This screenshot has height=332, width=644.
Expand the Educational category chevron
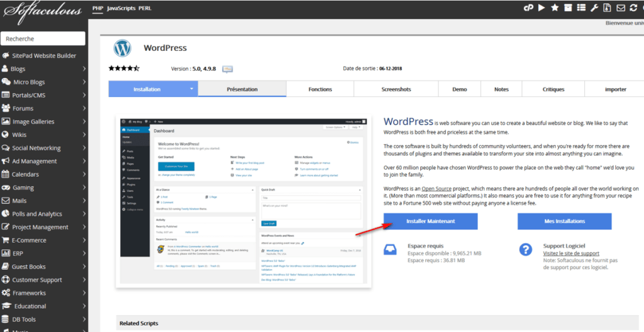point(84,306)
